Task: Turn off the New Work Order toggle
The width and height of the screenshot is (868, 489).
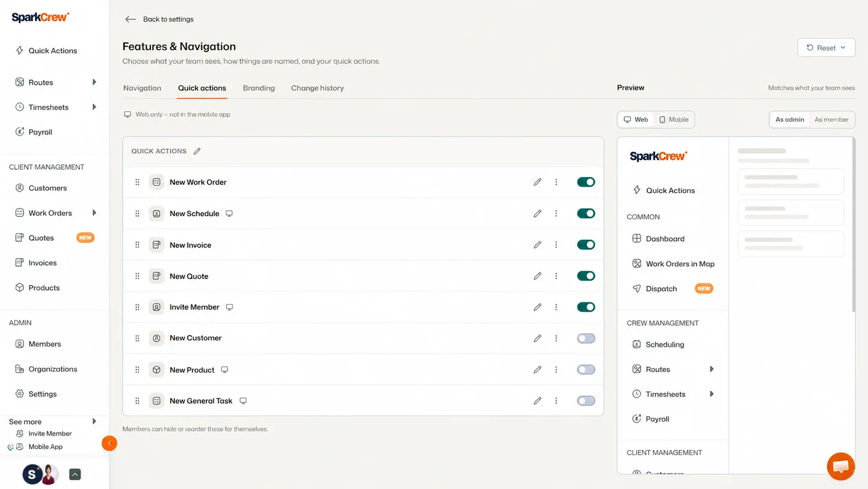Action: [x=586, y=182]
